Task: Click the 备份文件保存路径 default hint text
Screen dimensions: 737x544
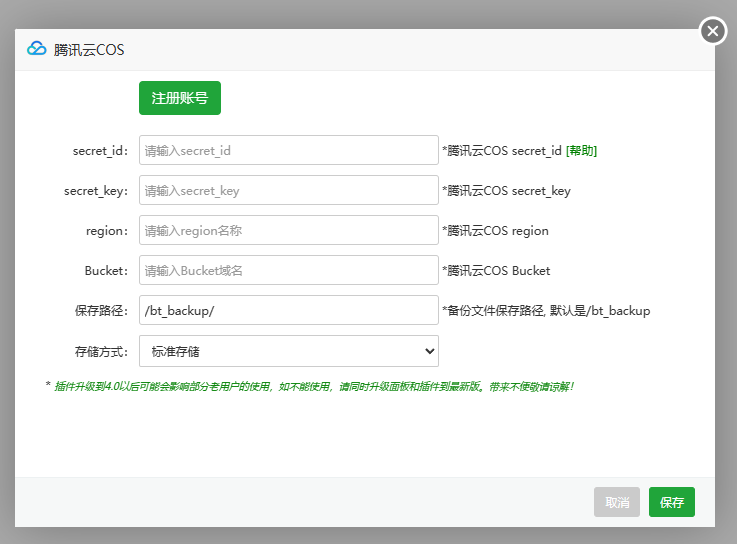Action: pyautogui.click(x=546, y=311)
